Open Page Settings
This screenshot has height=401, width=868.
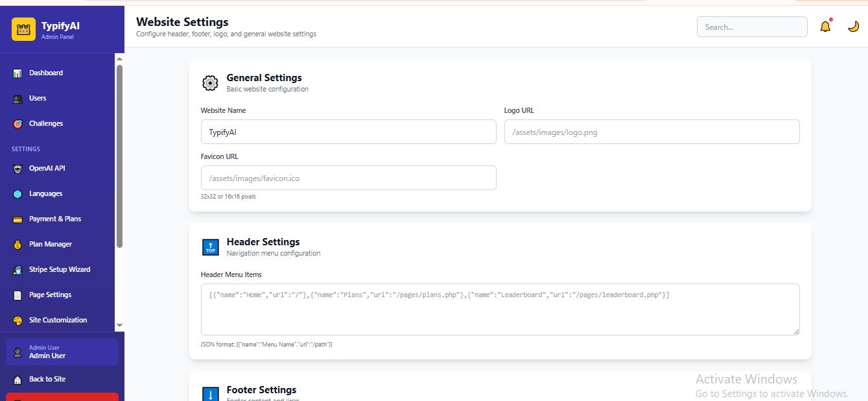point(50,295)
